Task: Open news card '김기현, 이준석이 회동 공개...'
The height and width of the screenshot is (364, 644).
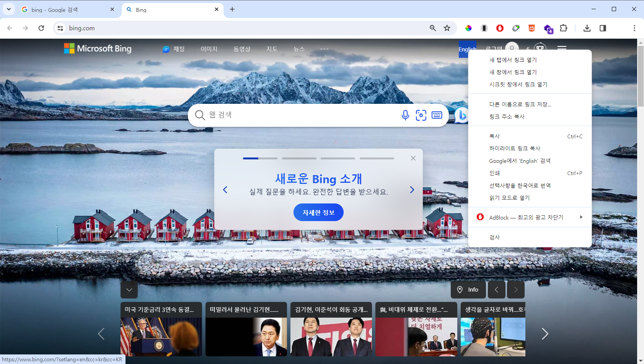Action: click(331, 329)
